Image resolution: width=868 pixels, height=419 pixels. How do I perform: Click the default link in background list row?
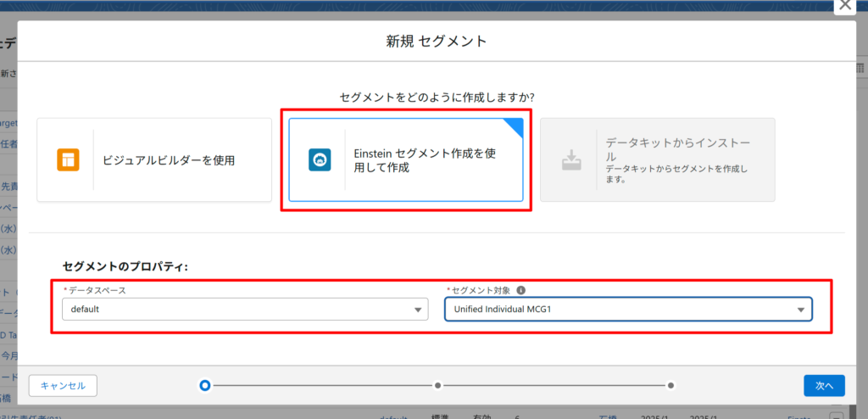pyautogui.click(x=393, y=416)
